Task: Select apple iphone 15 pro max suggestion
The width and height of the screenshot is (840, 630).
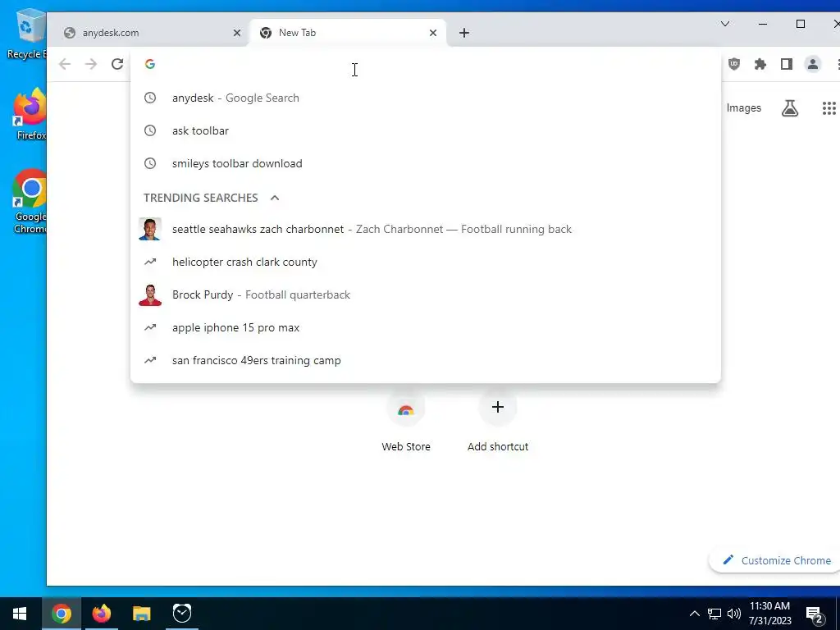Action: (x=426, y=327)
